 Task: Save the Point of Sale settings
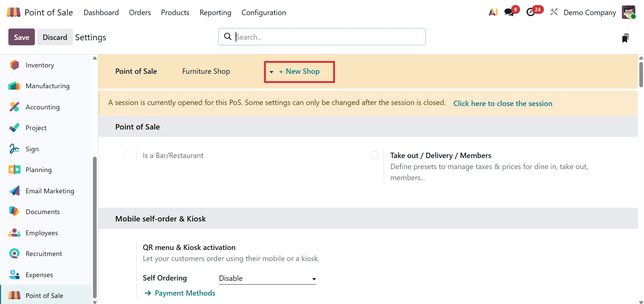pos(21,37)
